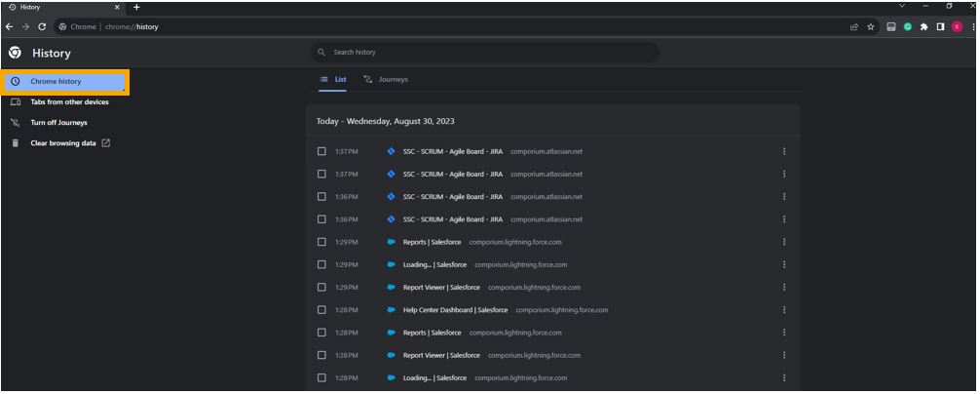Check the box for 1:28 PM Reports | Salesforce
980x394 pixels.
tap(321, 333)
